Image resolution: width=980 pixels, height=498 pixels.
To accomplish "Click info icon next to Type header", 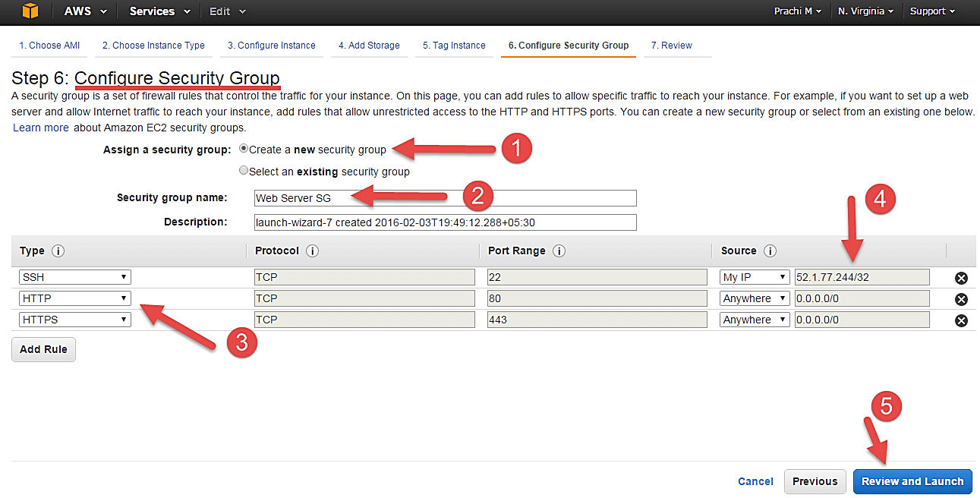I will pos(58,251).
